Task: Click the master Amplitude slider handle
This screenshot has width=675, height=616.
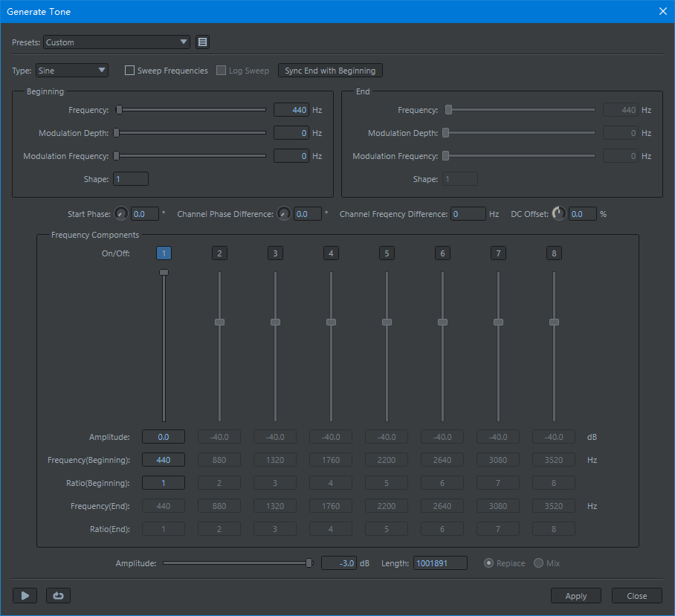Action: coord(309,563)
